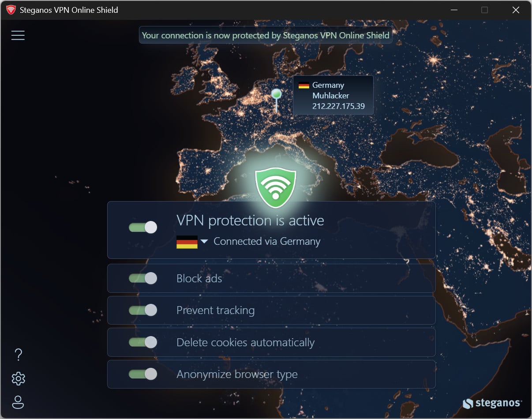Click the help question mark icon
Image resolution: width=532 pixels, height=419 pixels.
pyautogui.click(x=18, y=354)
